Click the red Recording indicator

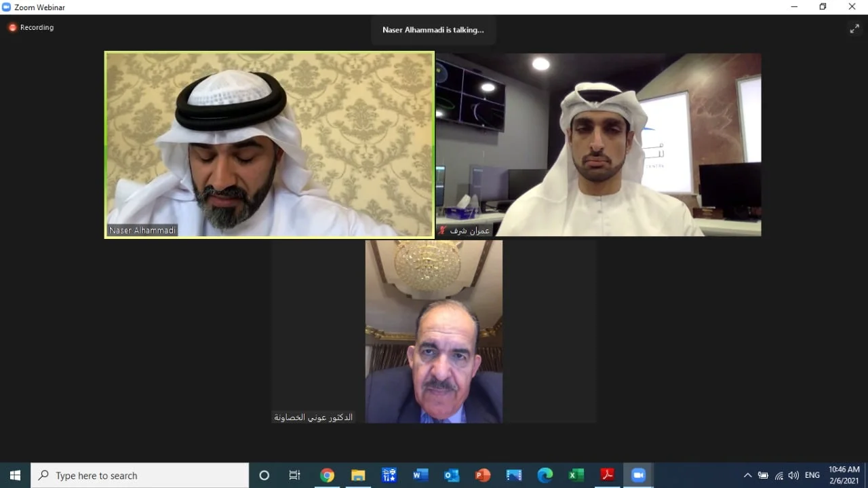pyautogui.click(x=31, y=28)
